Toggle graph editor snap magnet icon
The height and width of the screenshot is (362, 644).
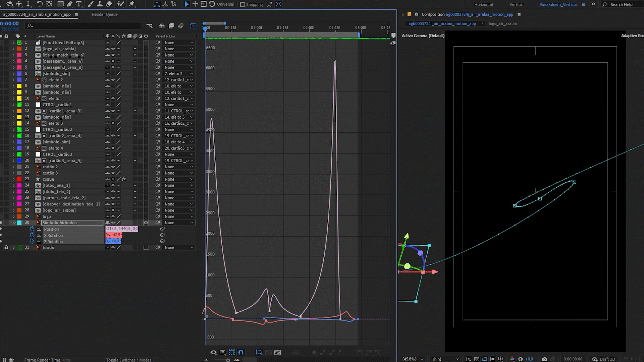click(241, 352)
